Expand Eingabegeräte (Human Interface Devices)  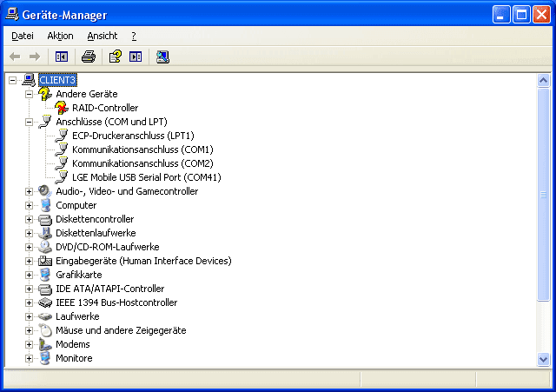point(29,261)
